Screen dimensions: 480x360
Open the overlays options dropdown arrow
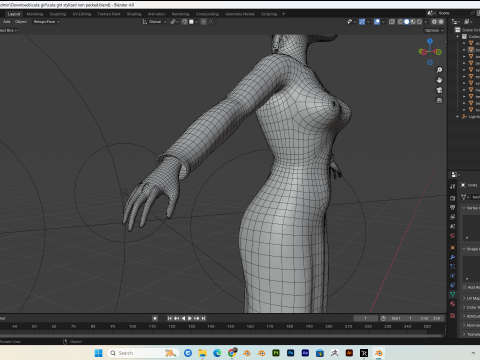pyautogui.click(x=383, y=22)
